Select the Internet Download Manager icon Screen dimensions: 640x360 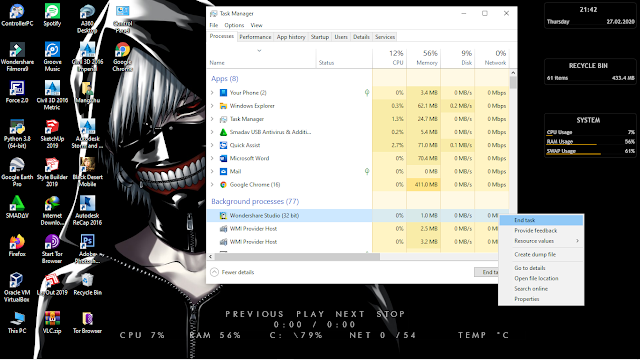52,211
